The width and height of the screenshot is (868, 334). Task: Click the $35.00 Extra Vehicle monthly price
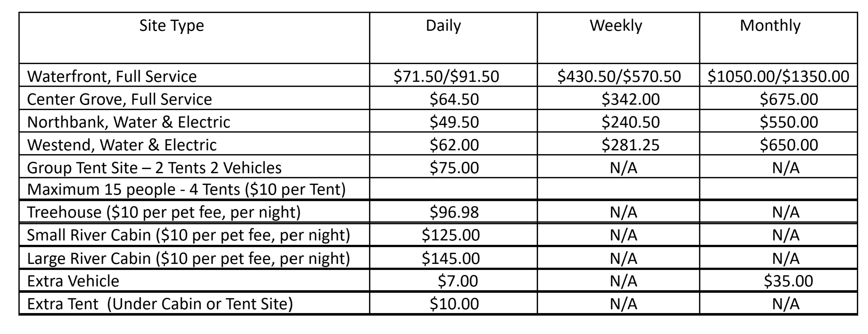point(788,281)
